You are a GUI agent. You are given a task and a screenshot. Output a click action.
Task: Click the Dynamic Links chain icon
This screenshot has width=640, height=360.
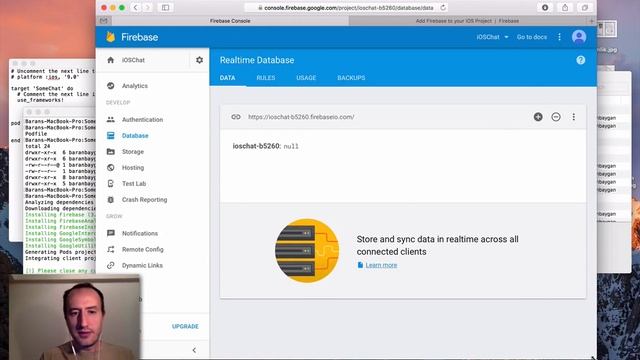click(x=111, y=265)
